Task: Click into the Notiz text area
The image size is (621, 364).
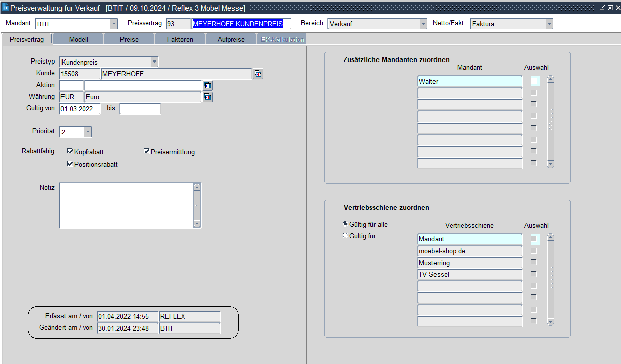Action: point(126,205)
